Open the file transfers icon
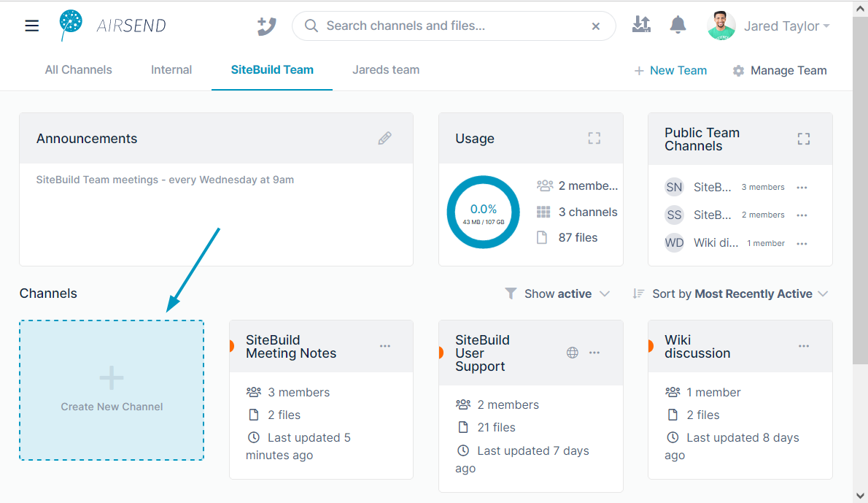The width and height of the screenshot is (868, 503). (641, 24)
